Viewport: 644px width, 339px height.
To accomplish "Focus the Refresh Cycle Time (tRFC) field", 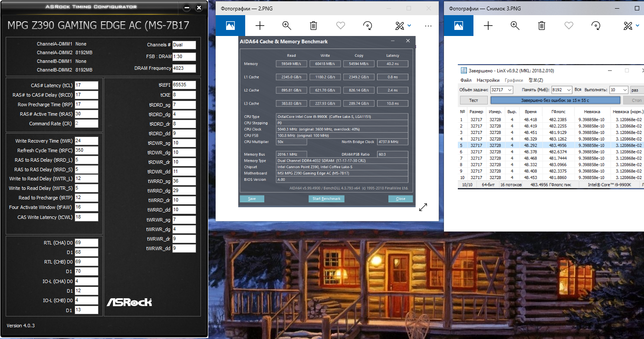I will coord(86,150).
